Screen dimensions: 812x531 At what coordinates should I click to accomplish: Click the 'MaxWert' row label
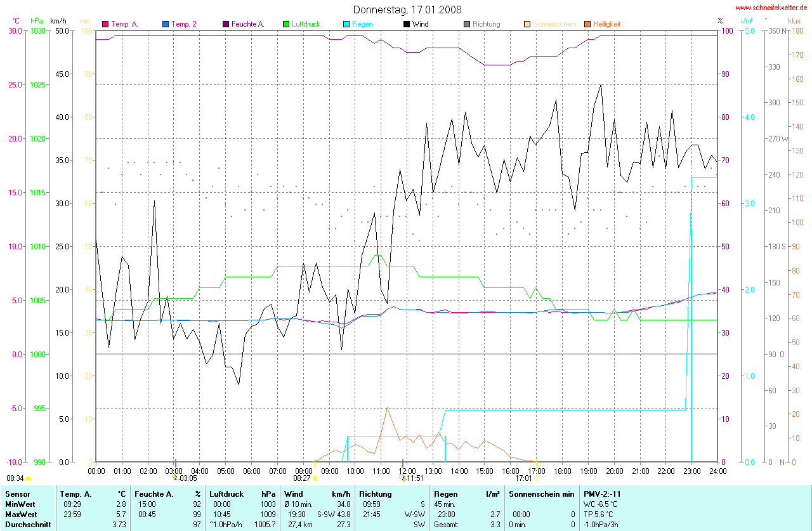click(20, 515)
